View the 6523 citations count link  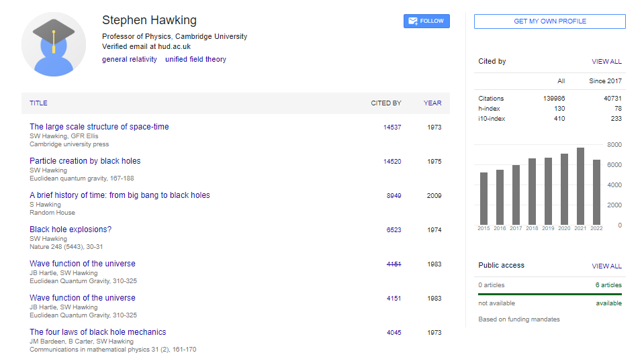(394, 229)
